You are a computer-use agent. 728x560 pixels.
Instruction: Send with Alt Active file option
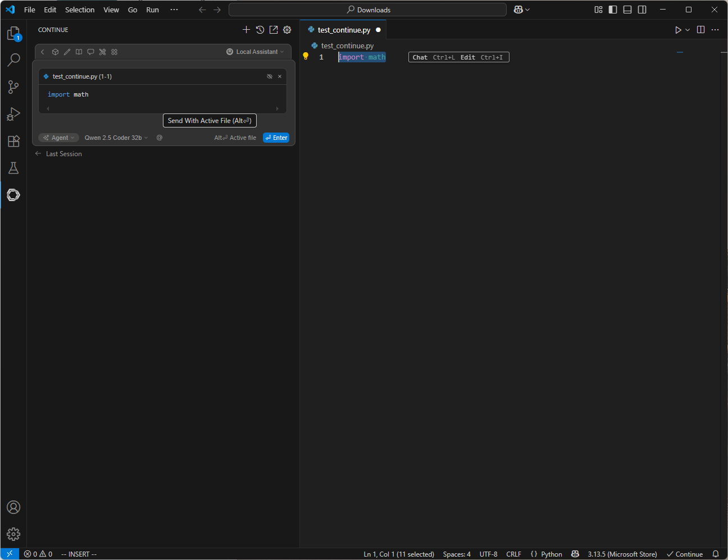(235, 138)
